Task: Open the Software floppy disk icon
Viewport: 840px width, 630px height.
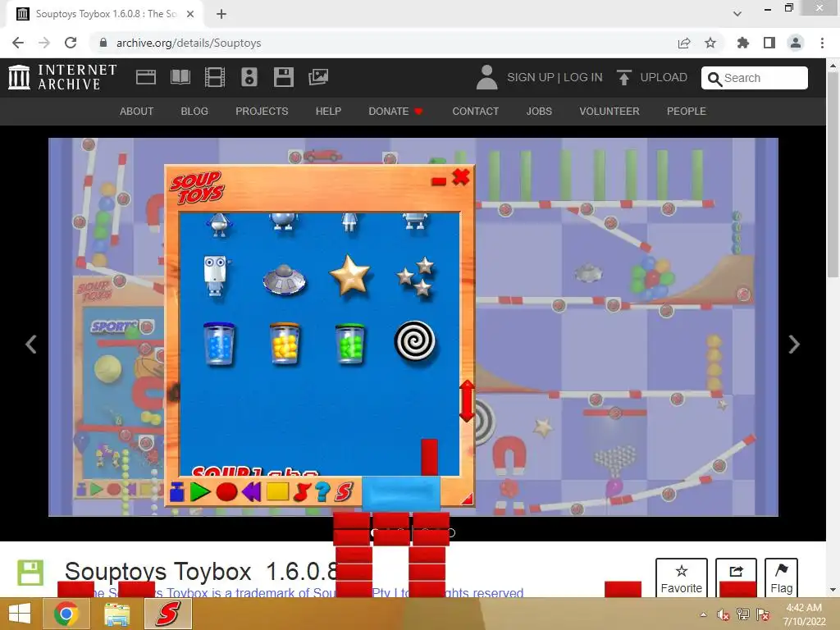Action: (283, 77)
